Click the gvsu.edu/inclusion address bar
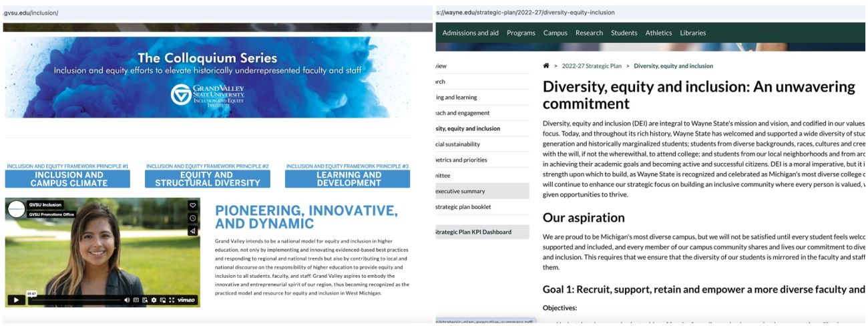 click(x=216, y=13)
